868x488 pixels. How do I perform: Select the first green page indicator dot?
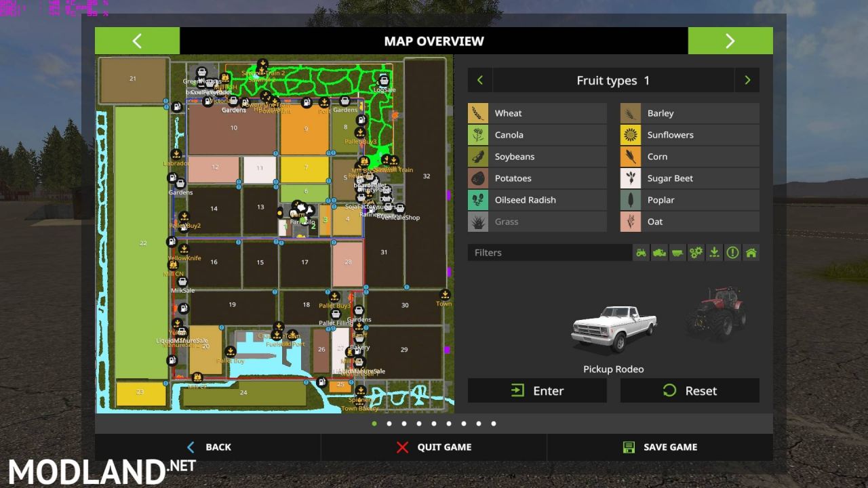coord(374,424)
